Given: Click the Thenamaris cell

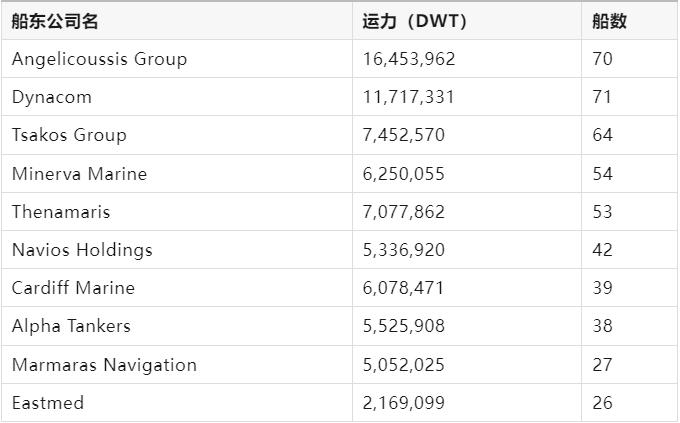Looking at the screenshot, I should click(177, 212).
